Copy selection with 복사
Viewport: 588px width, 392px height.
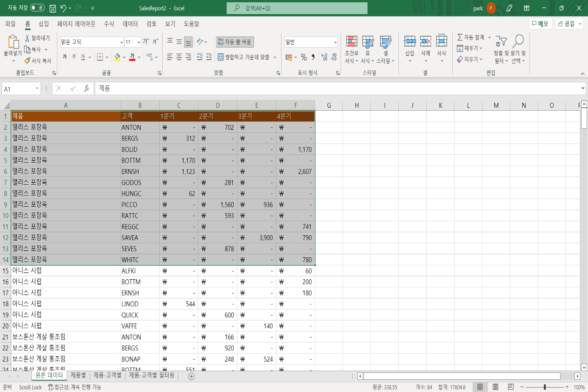click(33, 49)
